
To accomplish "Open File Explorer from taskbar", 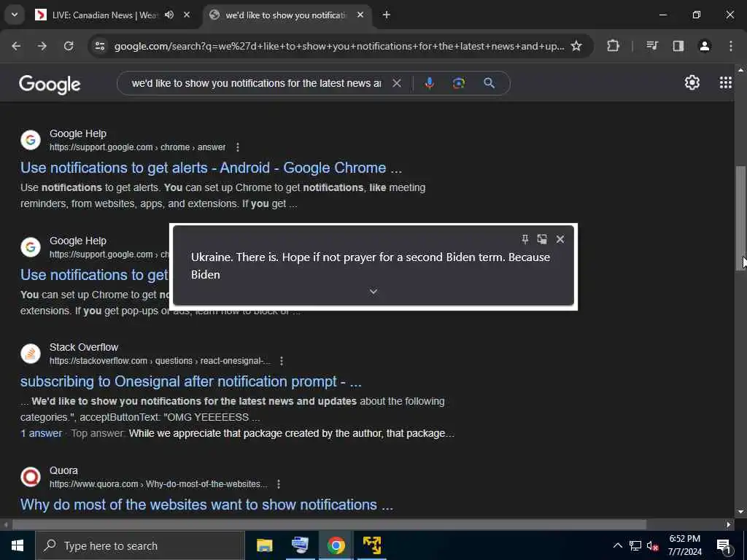I will click(x=264, y=545).
